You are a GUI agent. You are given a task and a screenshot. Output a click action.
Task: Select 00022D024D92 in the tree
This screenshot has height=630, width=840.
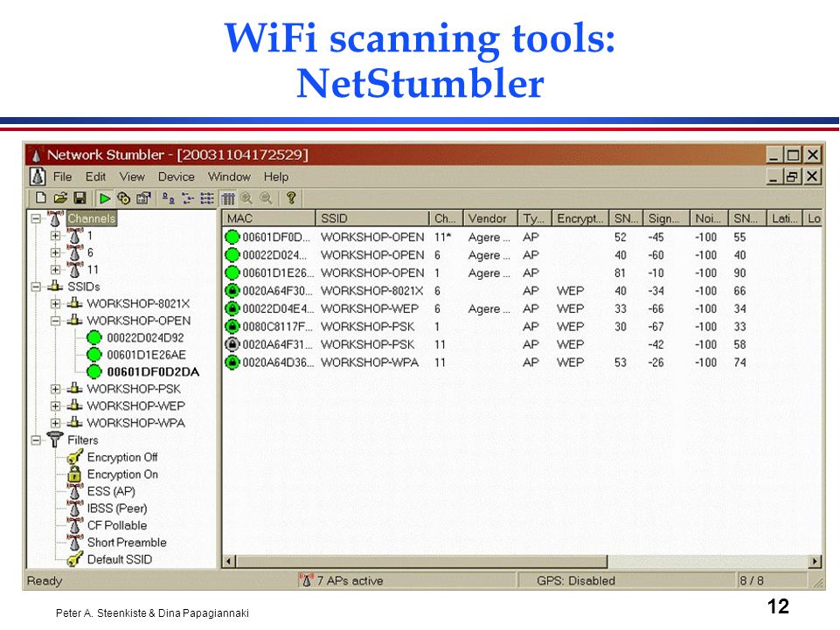(145, 338)
